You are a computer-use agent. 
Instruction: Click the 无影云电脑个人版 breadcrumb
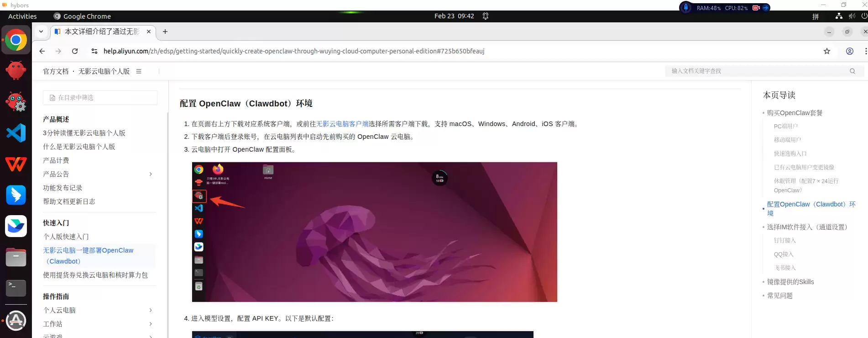pyautogui.click(x=104, y=71)
